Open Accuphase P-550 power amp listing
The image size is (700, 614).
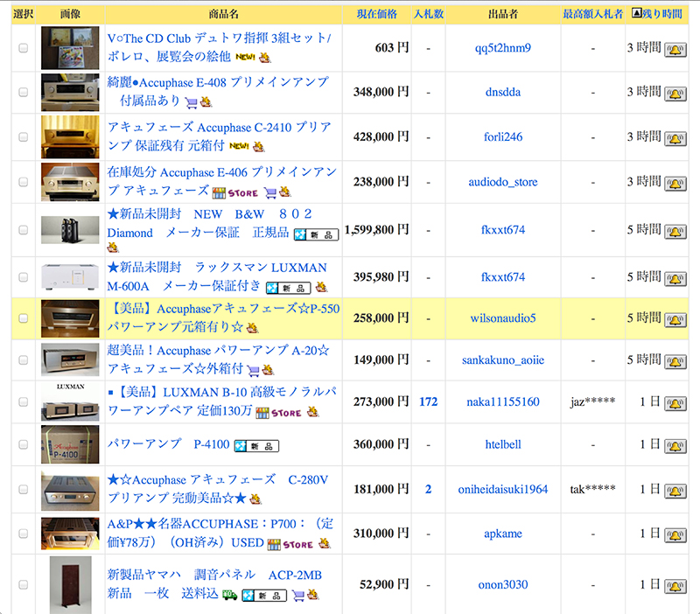(223, 317)
